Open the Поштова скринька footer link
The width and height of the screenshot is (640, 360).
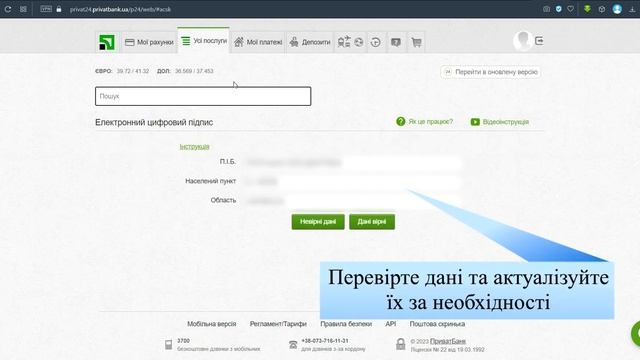point(437,324)
